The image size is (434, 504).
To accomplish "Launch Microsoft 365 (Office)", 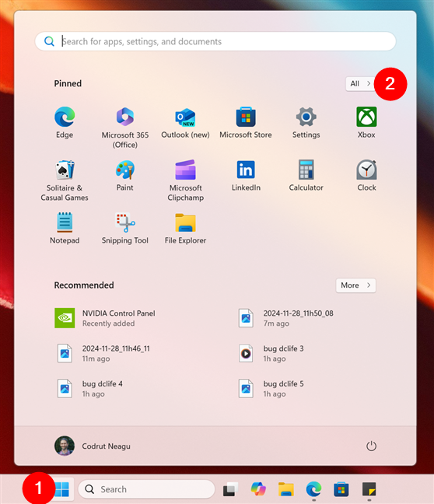I will (x=125, y=128).
